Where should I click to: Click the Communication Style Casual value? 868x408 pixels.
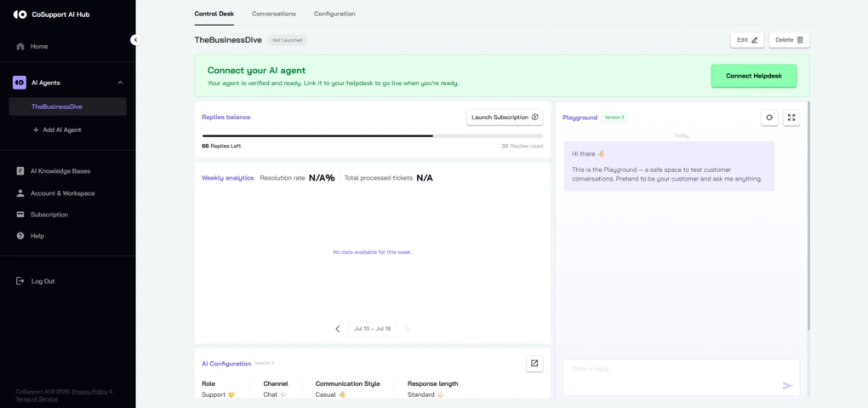click(x=330, y=394)
